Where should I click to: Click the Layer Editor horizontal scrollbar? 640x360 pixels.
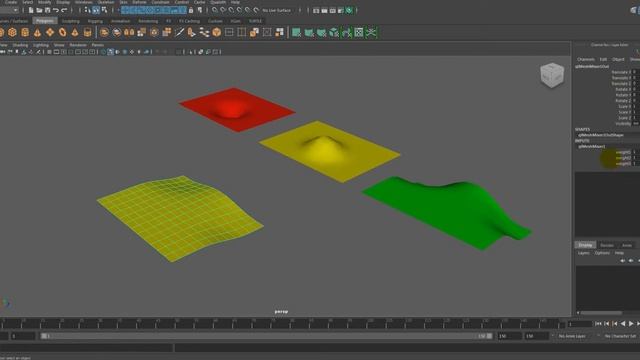point(601,313)
